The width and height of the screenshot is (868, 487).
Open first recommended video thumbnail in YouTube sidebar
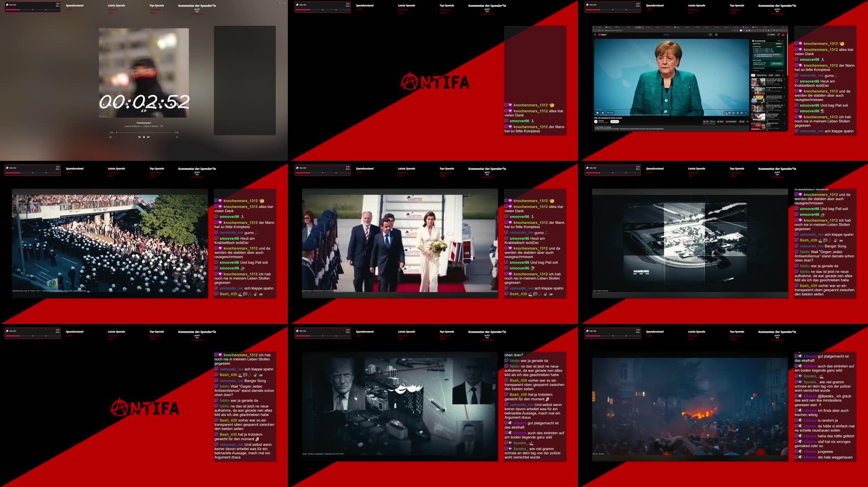click(757, 82)
